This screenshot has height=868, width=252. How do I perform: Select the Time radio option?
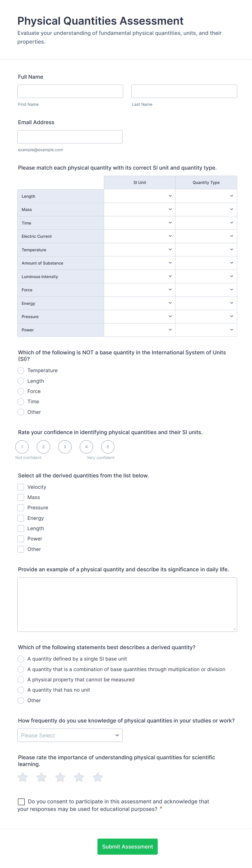pos(21,402)
